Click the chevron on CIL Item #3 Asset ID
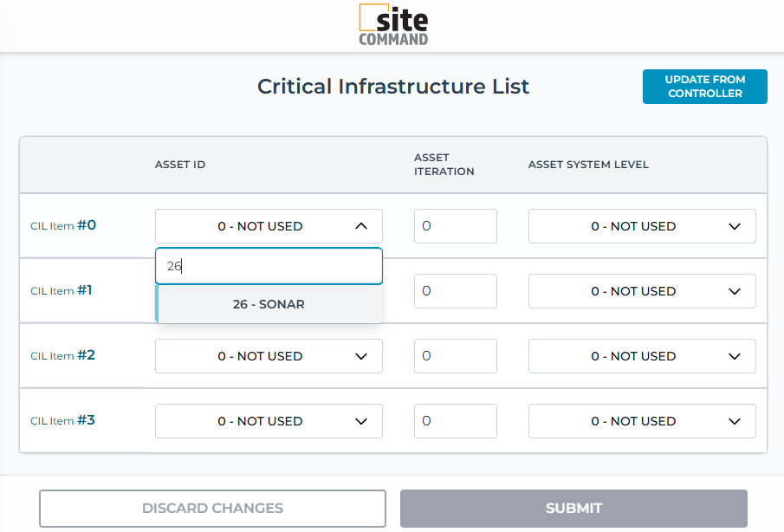Screen dimensions: 784x532 (x=362, y=421)
